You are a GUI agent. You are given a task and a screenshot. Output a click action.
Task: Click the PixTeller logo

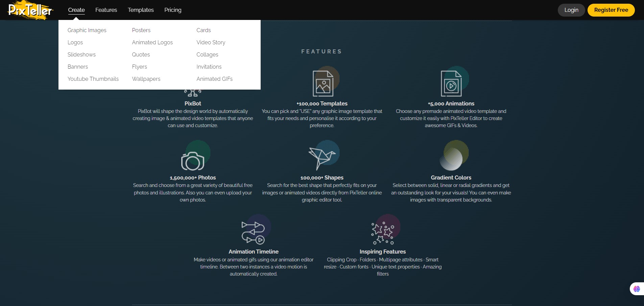(x=30, y=10)
